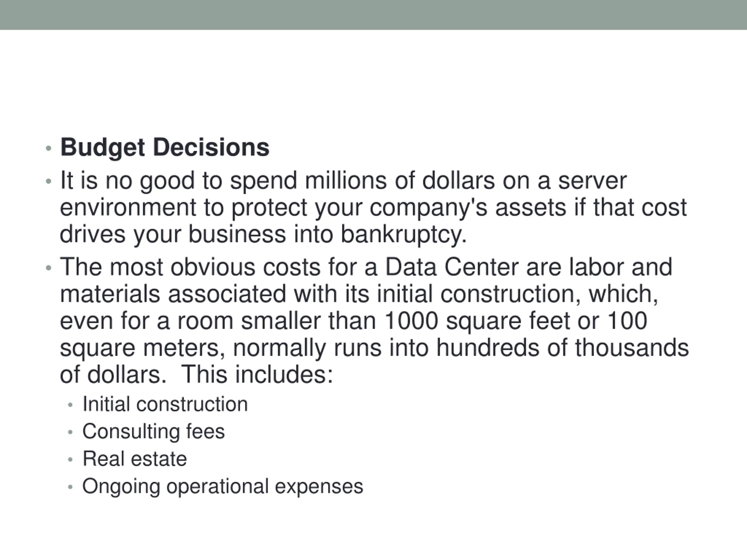Screen dimensions: 747x560
Task: Click the "Ongoing operational expenses" list item
Action: click(x=223, y=486)
